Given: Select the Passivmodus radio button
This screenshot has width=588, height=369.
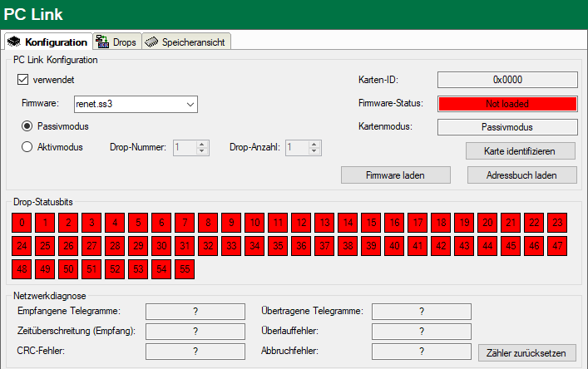Looking at the screenshot, I should coord(27,126).
